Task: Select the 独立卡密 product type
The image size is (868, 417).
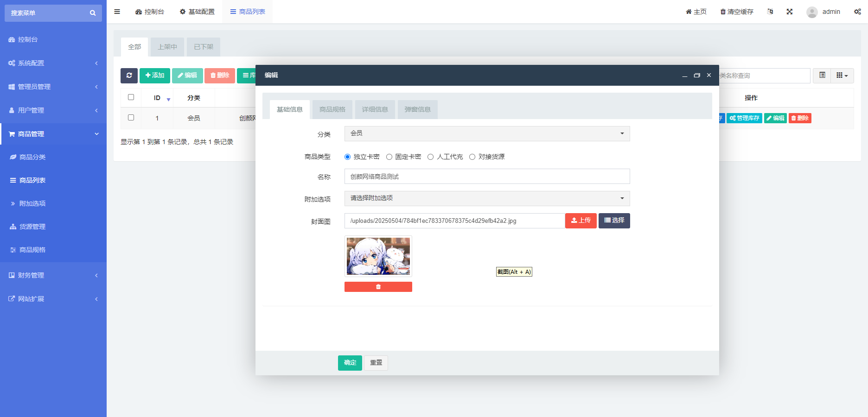Action: click(x=347, y=157)
